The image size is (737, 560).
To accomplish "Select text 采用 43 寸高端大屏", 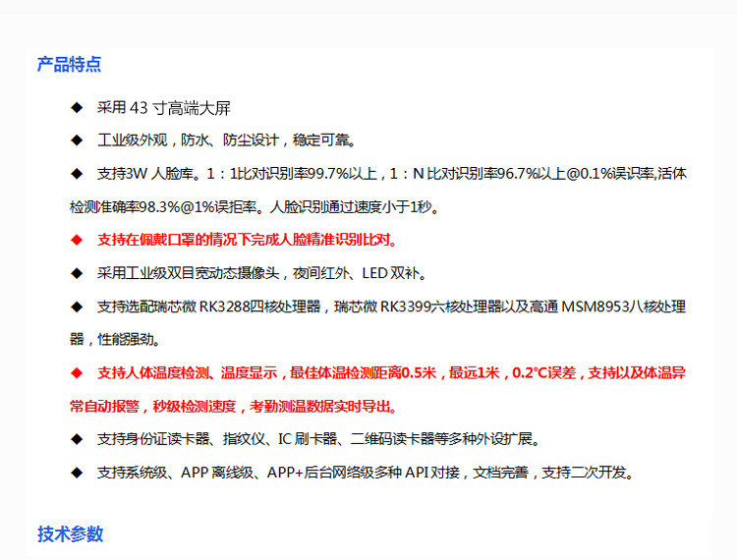I will click(x=163, y=108).
